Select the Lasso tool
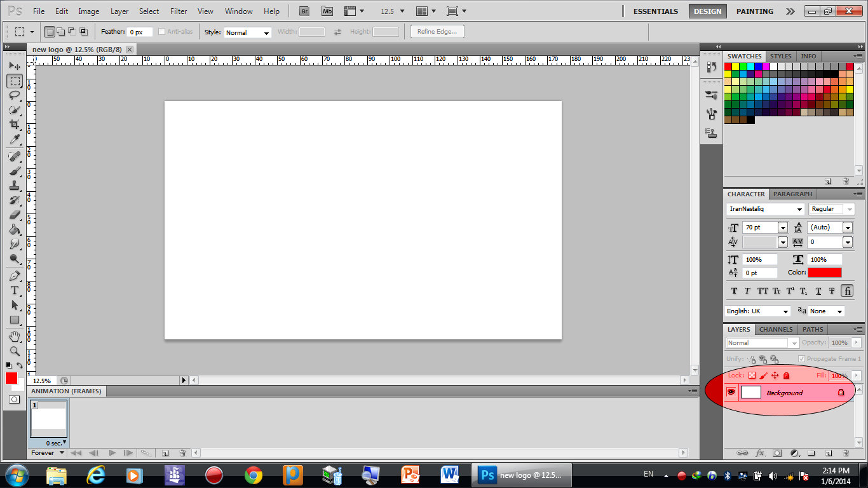This screenshot has width=868, height=488. [14, 95]
